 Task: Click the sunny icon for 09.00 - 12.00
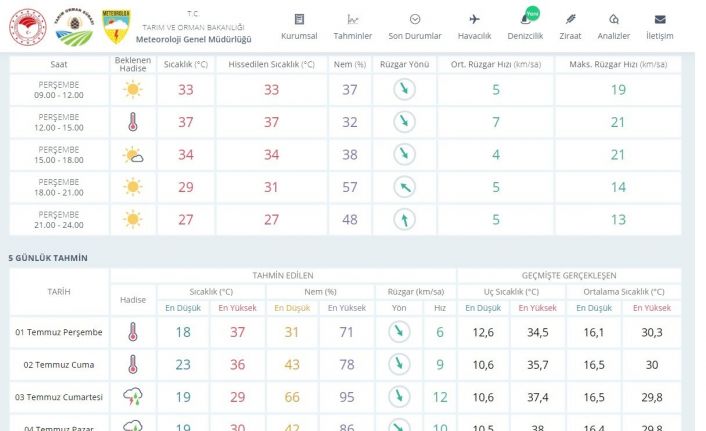(132, 90)
